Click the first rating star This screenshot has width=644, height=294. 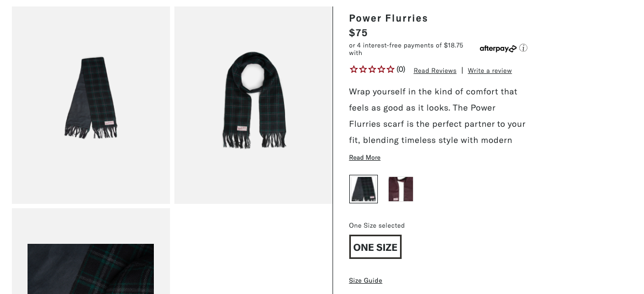point(354,69)
